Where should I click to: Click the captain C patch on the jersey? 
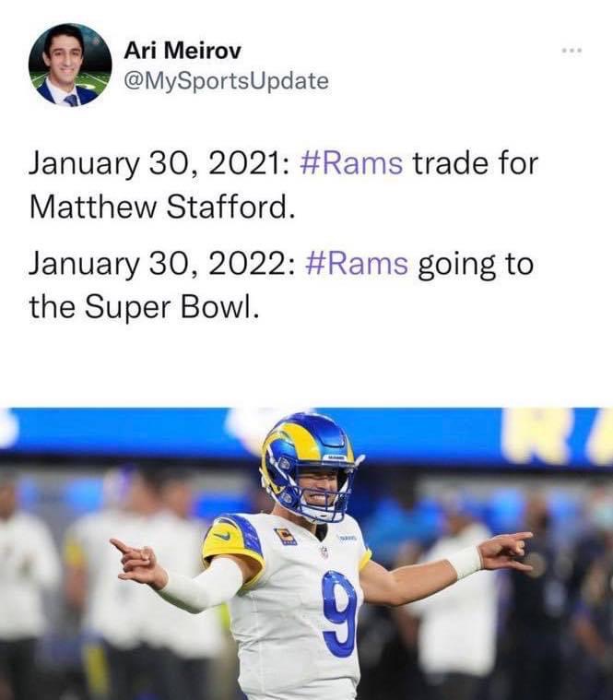(285, 536)
